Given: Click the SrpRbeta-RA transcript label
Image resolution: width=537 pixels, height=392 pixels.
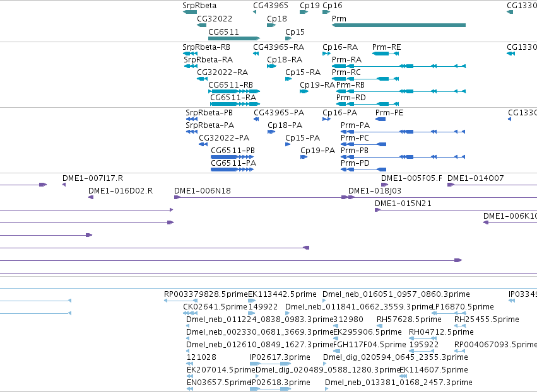Looking at the screenshot, I should pos(208,59).
